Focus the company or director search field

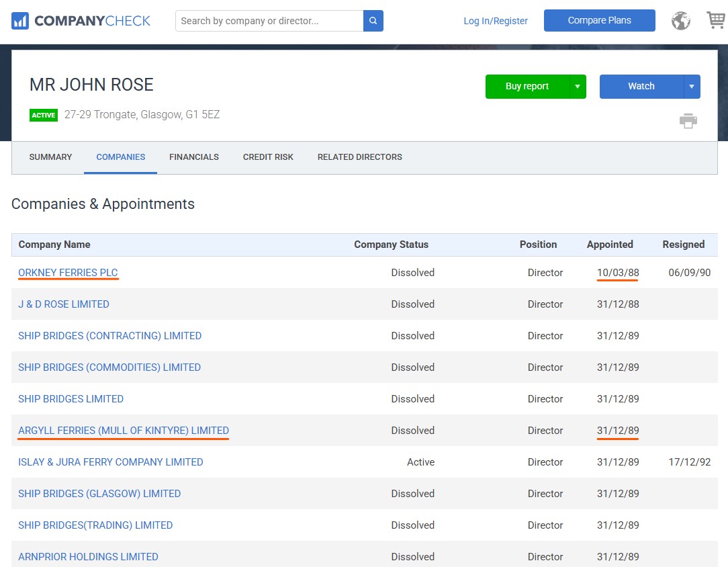point(269,21)
